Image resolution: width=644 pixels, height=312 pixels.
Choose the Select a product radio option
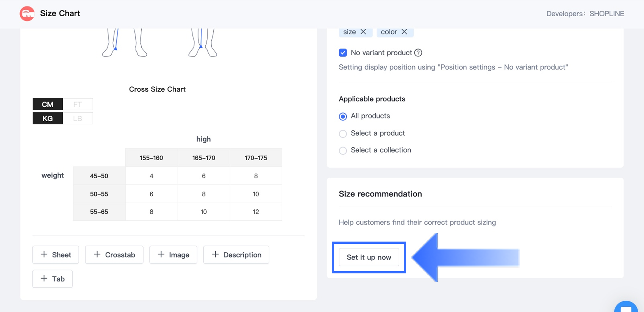coord(343,134)
